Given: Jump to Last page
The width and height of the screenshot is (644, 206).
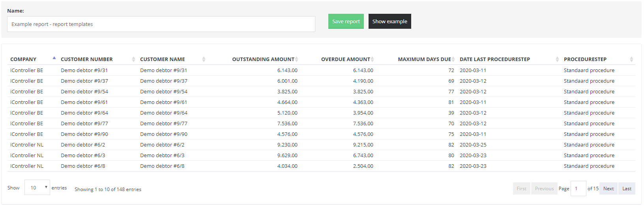Looking at the screenshot, I should pyautogui.click(x=627, y=189).
